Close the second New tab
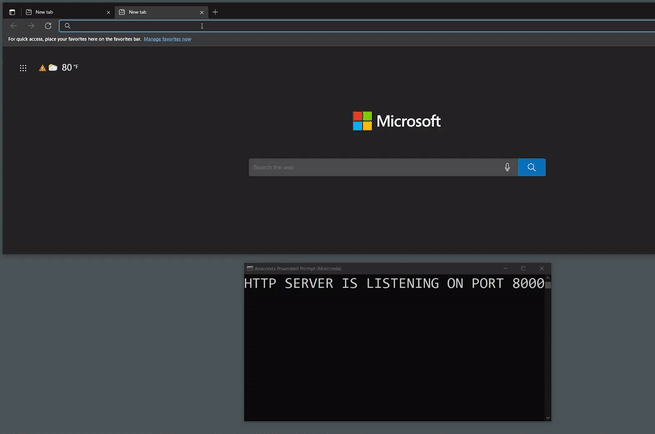This screenshot has width=655, height=434. point(202,13)
